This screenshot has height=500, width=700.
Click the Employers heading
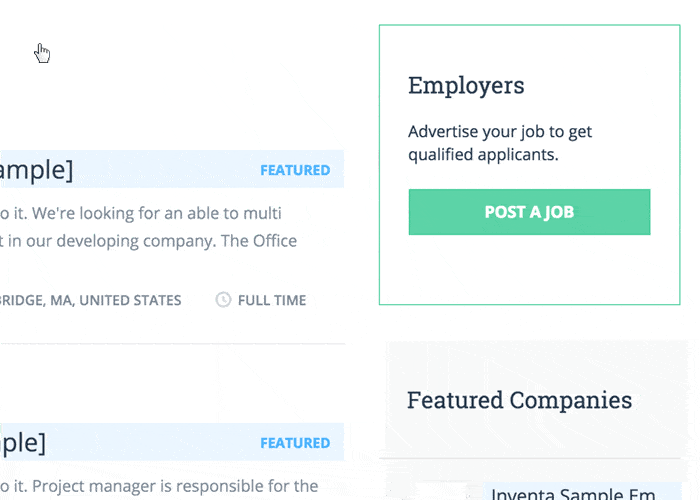[466, 86]
